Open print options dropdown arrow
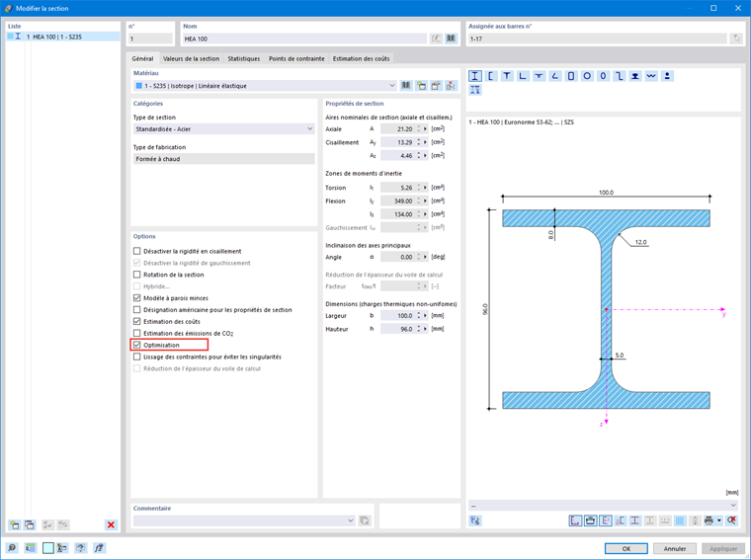This screenshot has width=751, height=560. 719,520
